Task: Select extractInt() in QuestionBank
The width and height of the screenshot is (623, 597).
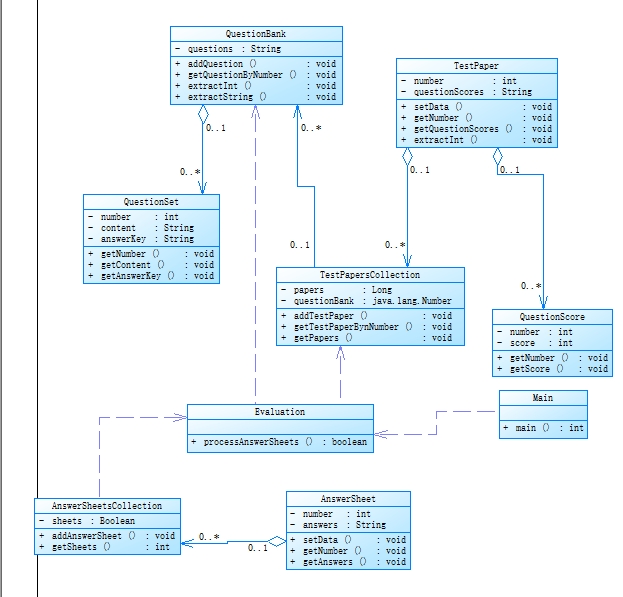Action: click(x=256, y=86)
